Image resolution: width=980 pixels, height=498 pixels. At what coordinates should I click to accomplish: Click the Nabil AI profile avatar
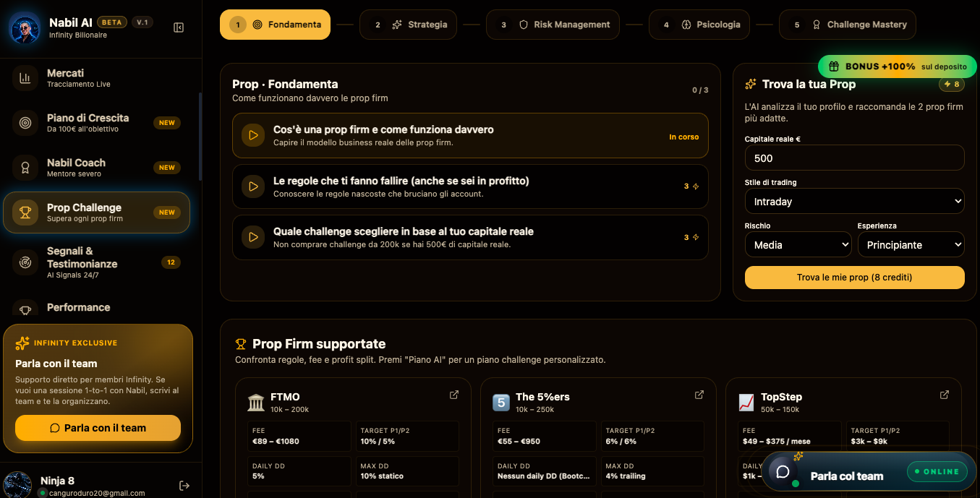coord(25,28)
